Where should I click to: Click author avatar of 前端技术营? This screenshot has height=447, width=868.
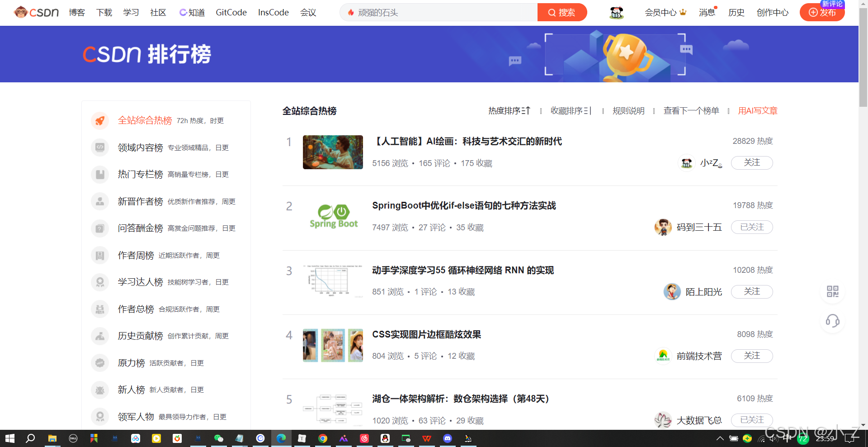[663, 356]
